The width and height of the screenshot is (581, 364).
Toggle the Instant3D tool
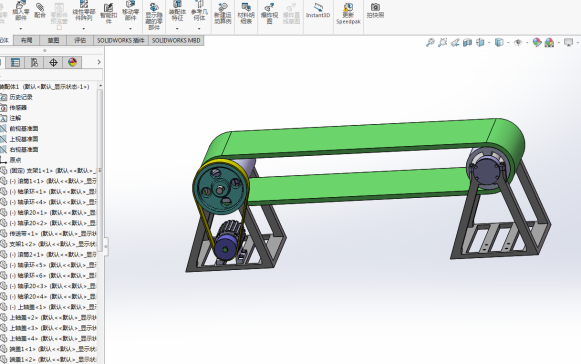pos(318,10)
